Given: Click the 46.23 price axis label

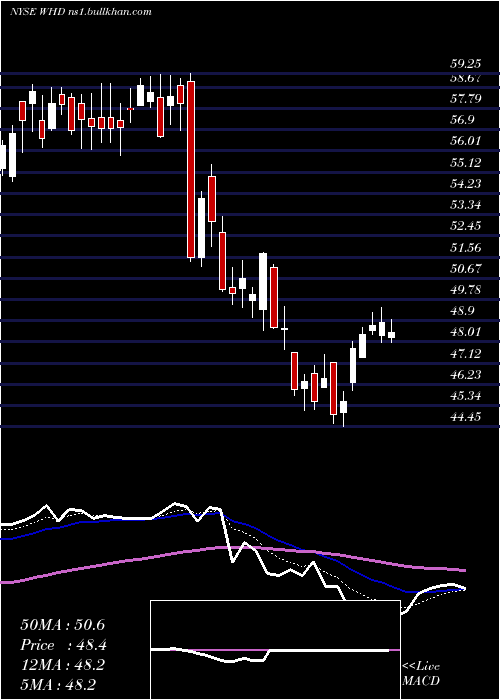Looking at the screenshot, I should point(465,375).
